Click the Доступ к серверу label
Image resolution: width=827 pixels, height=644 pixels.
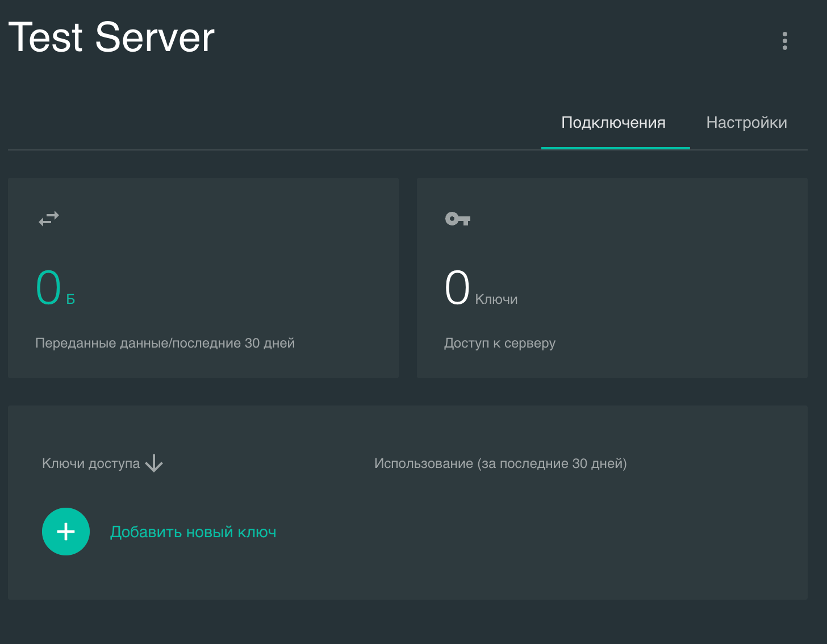tap(500, 343)
